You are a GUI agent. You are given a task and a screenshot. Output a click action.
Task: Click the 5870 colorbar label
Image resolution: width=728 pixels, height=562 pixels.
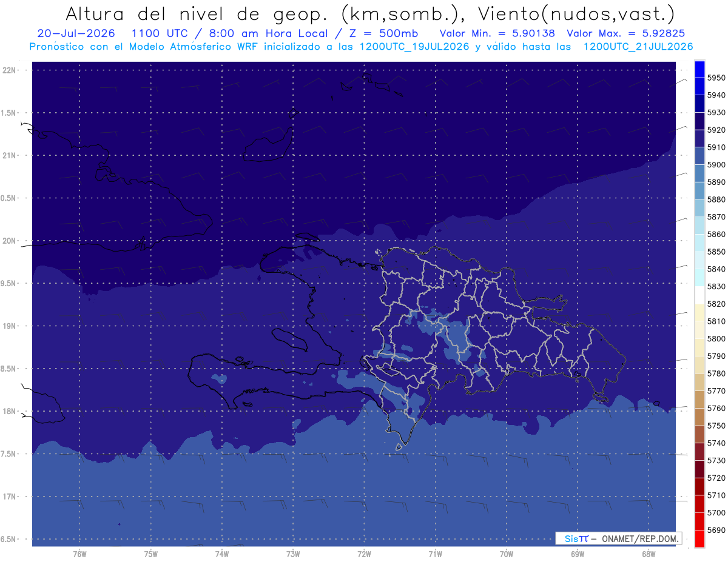(716, 217)
